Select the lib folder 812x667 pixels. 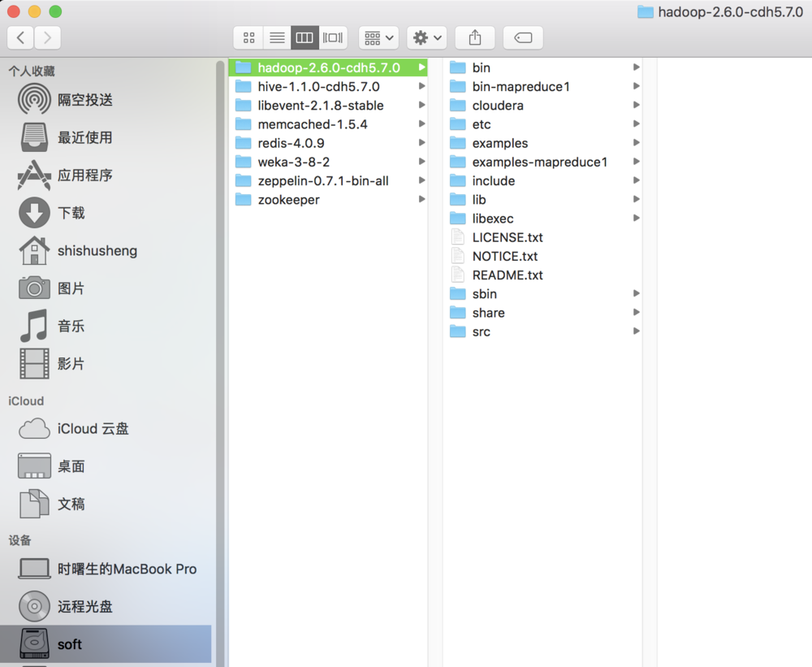pyautogui.click(x=542, y=200)
